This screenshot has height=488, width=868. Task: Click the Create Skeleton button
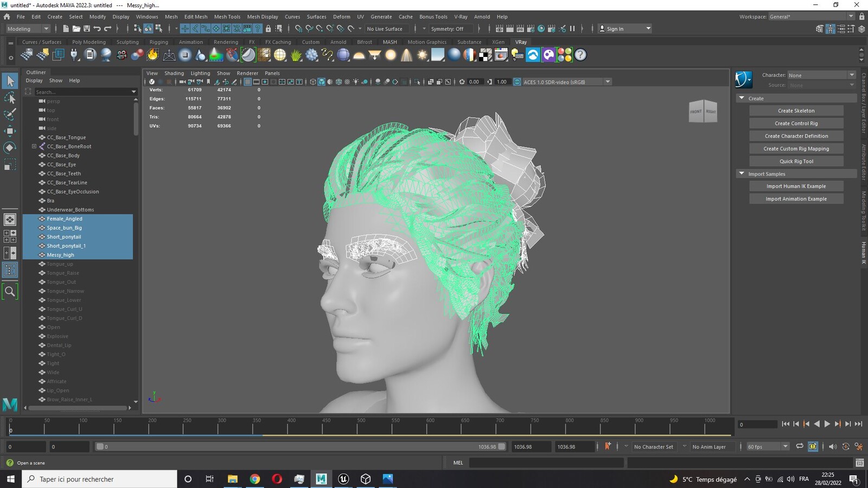click(x=796, y=111)
